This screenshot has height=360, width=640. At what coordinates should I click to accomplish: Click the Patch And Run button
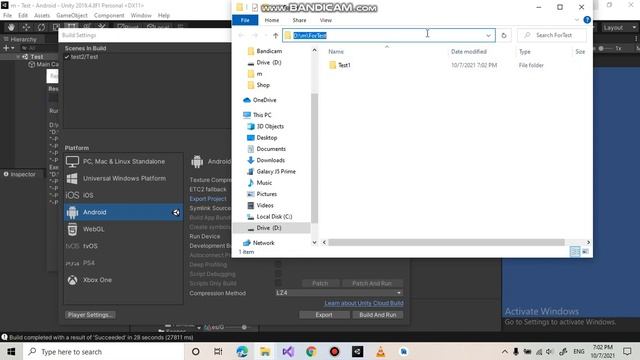click(x=372, y=283)
